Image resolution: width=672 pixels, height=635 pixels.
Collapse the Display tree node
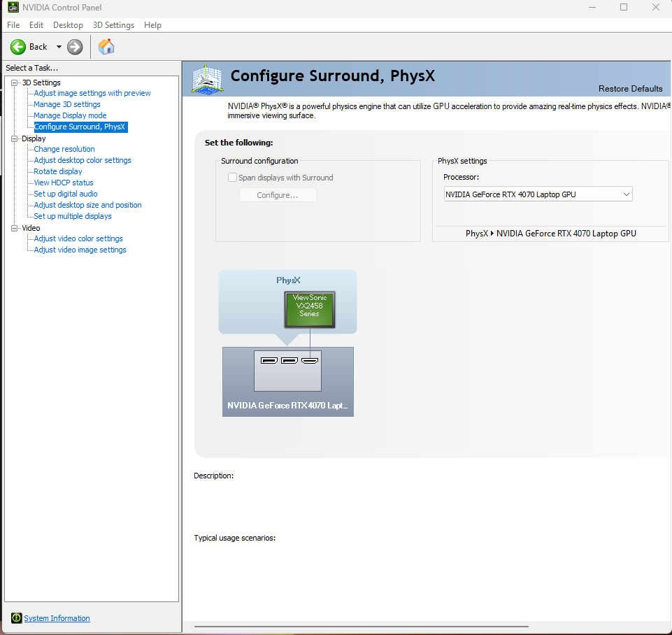15,139
